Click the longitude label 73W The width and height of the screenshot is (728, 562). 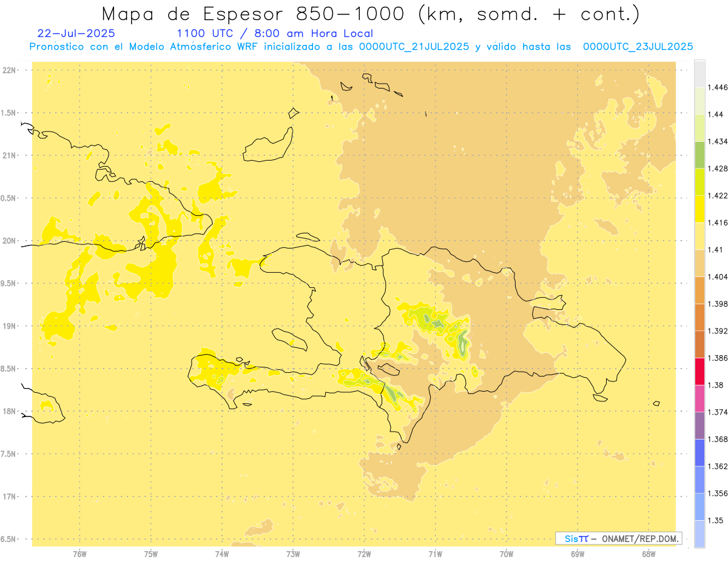tap(293, 554)
